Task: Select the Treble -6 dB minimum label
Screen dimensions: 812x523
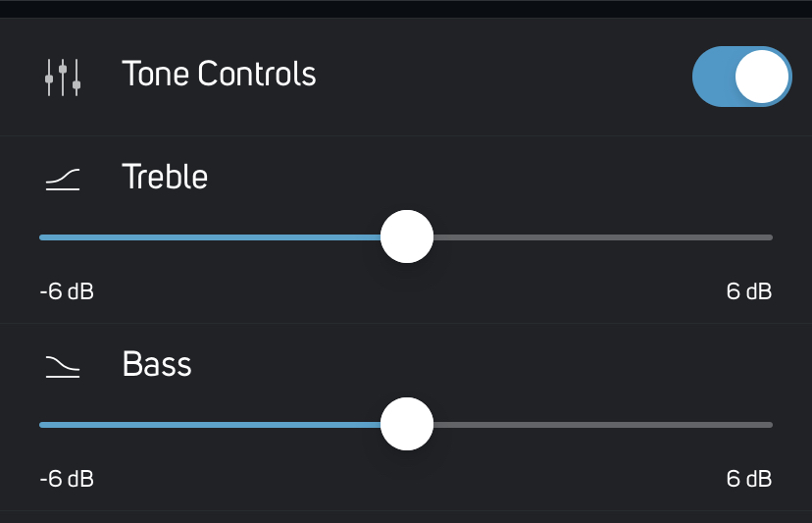Action: point(67,291)
